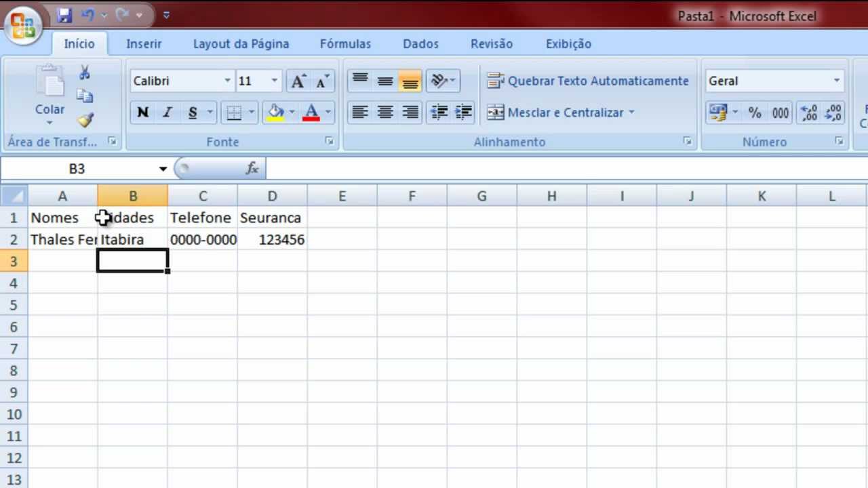Screen dimensions: 868x488
Task: Open the Name Box dropdown arrow
Action: click(x=163, y=168)
